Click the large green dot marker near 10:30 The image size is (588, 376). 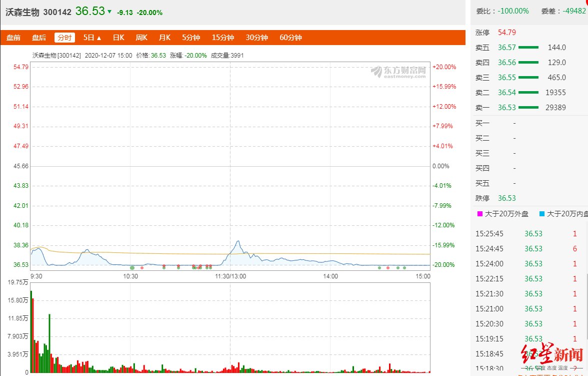(x=132, y=268)
